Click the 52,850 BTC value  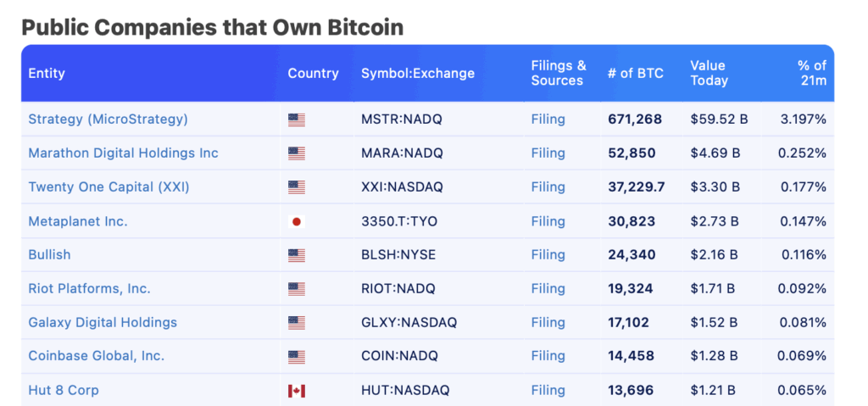click(x=632, y=153)
